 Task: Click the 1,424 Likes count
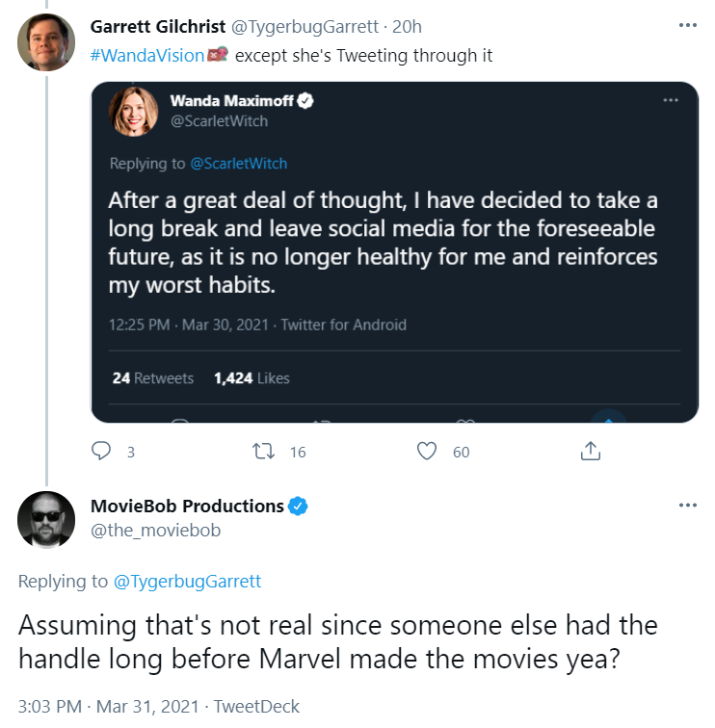pos(252,378)
